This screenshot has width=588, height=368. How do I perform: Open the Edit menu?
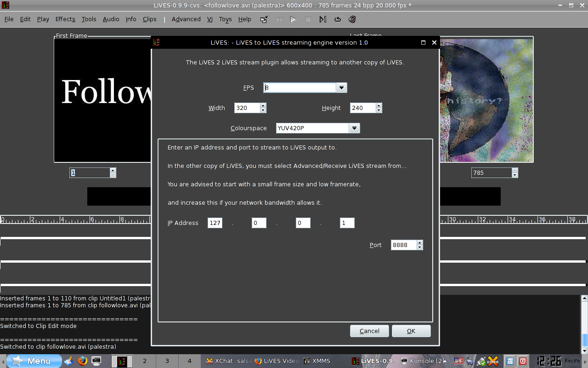coord(25,19)
